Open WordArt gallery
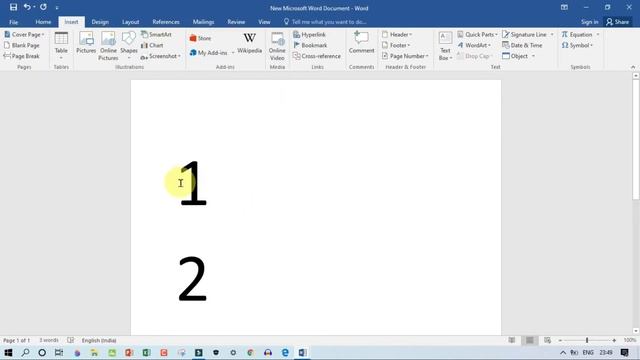 [474, 45]
